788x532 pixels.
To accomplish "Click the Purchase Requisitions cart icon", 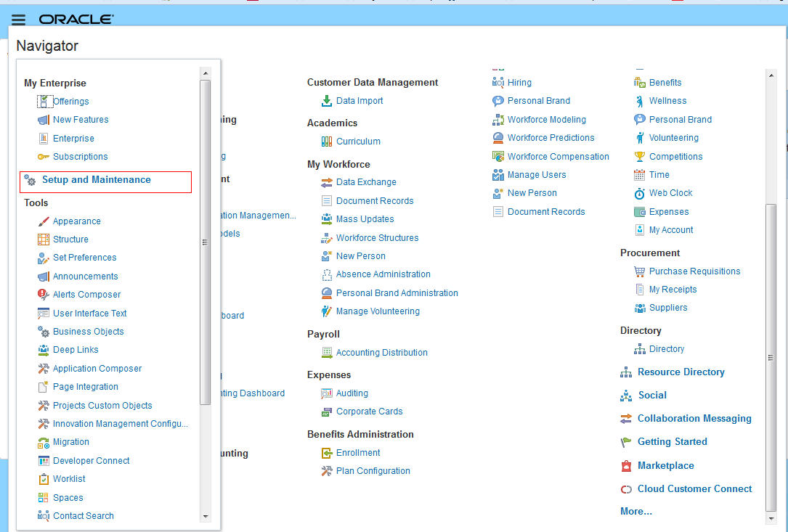I will pyautogui.click(x=639, y=271).
